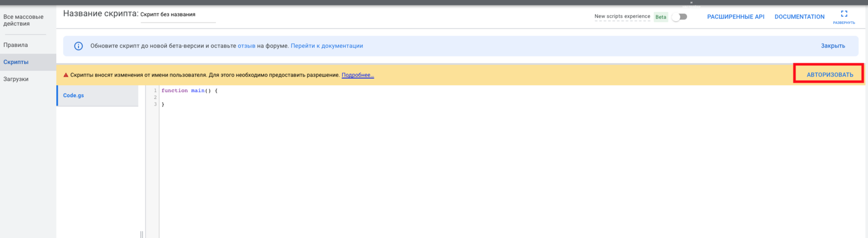
Task: Open the DOCUMENTATION link
Action: point(799,17)
